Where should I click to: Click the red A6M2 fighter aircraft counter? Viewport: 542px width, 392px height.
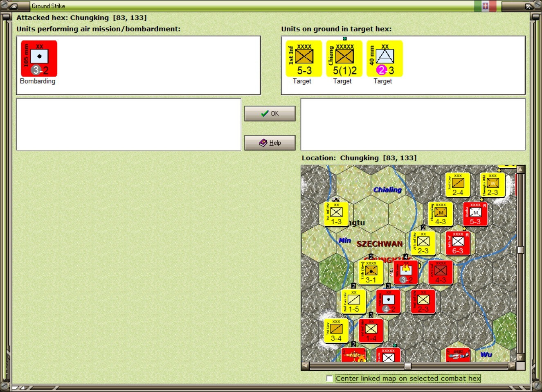click(458, 355)
